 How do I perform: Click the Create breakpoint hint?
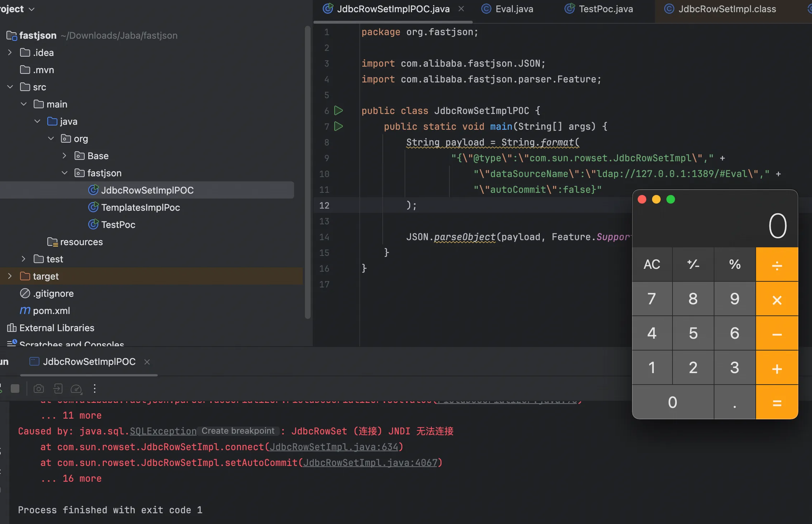[238, 431]
